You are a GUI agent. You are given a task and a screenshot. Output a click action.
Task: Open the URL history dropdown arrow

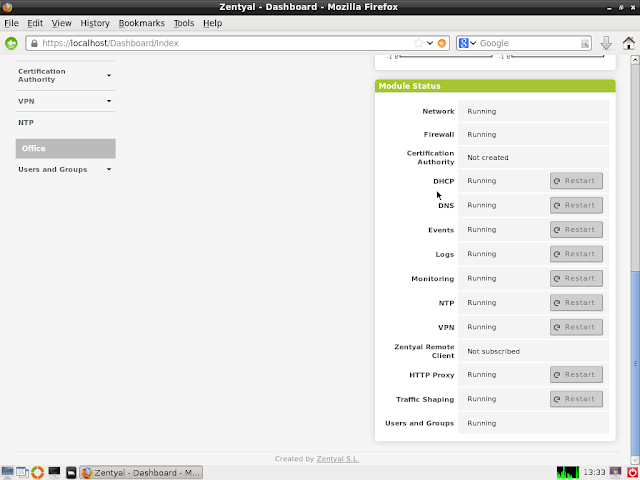[430, 43]
